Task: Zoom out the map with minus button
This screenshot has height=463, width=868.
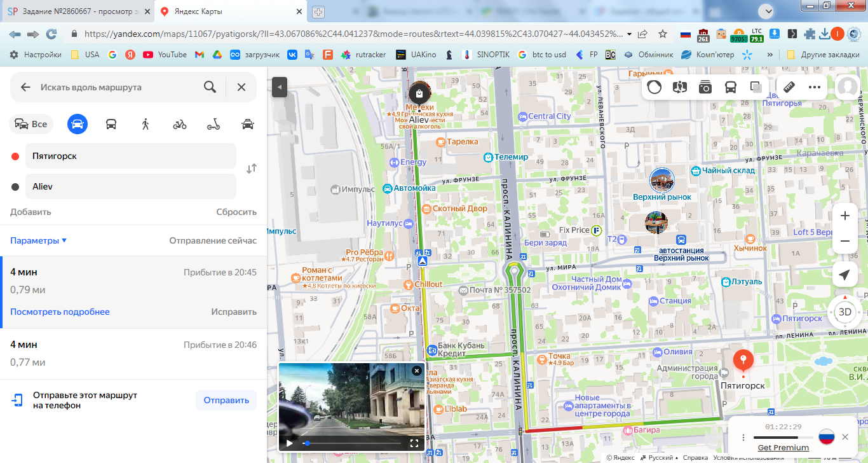Action: 845,241
